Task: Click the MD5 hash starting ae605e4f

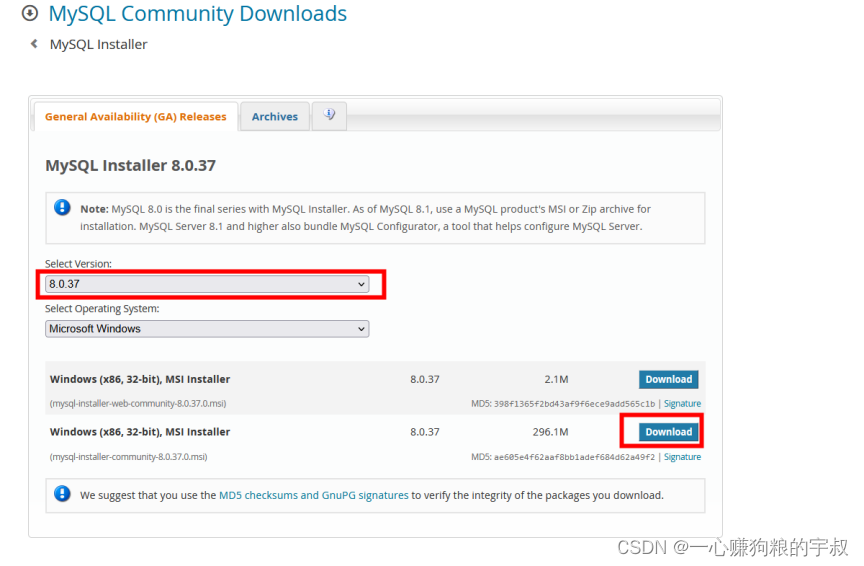Action: click(574, 456)
